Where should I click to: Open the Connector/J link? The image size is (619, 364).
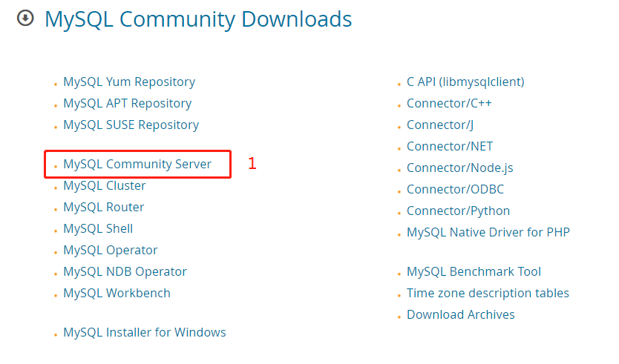pyautogui.click(x=440, y=125)
